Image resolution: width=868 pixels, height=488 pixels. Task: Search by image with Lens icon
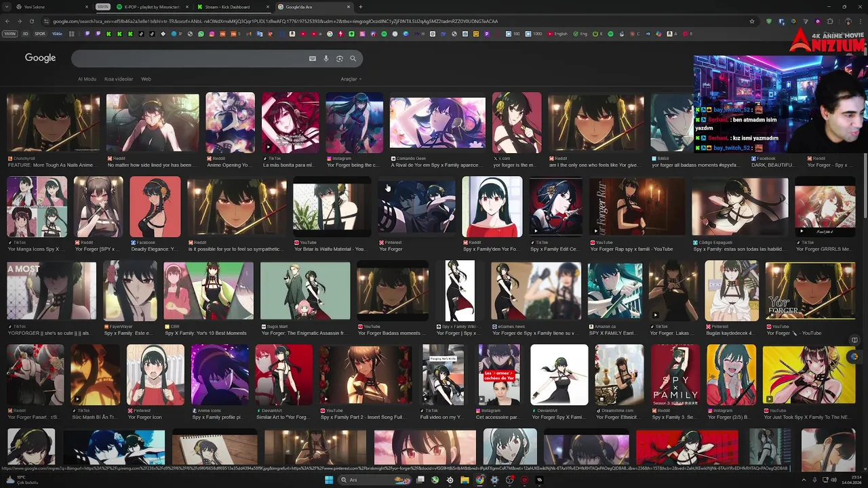pyautogui.click(x=340, y=59)
